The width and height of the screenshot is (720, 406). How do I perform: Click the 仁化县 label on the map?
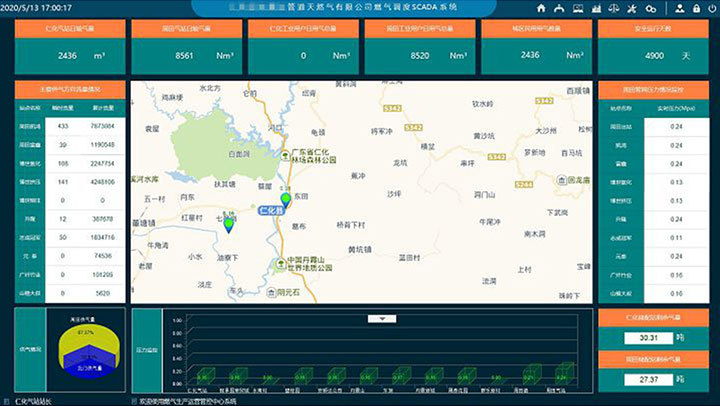(272, 211)
